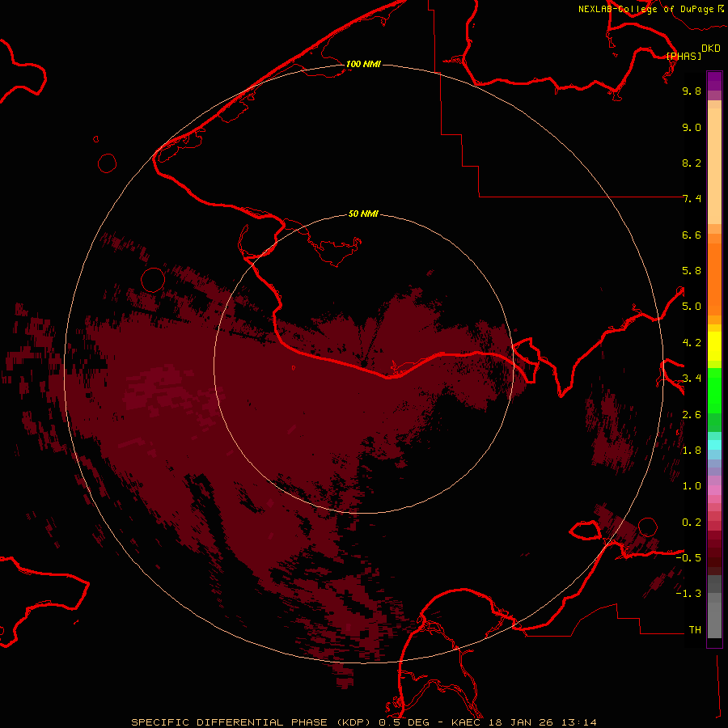
Task: Click the DKD label above the color scale
Action: point(710,49)
